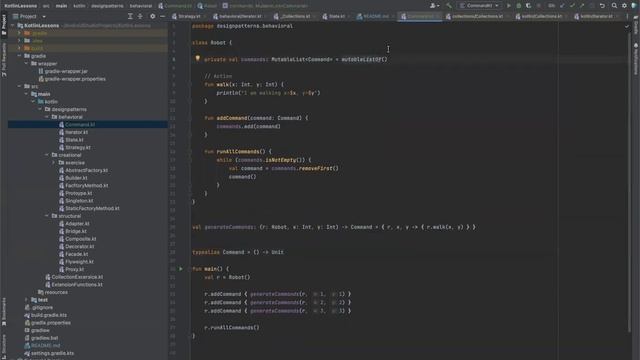The height and width of the screenshot is (360, 640).
Task: Open the Project tool window side tab
Action: coord(4,24)
